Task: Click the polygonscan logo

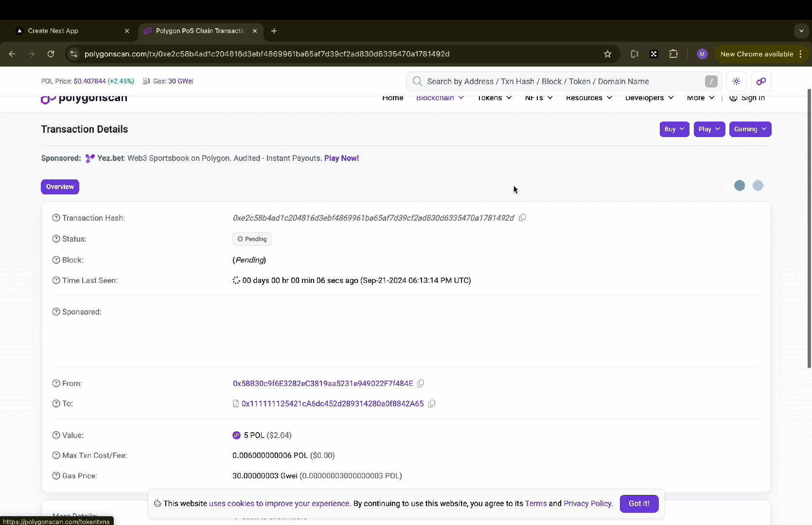Action: click(84, 98)
